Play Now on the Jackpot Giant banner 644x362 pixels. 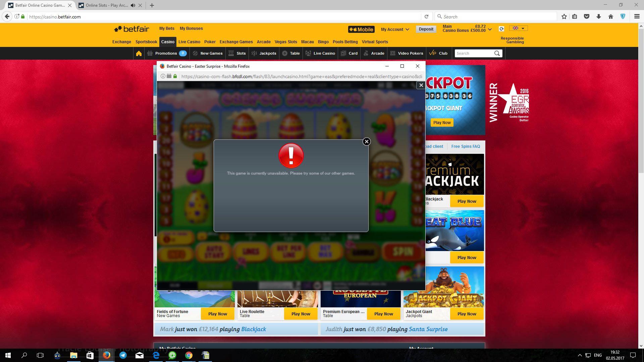[442, 123]
